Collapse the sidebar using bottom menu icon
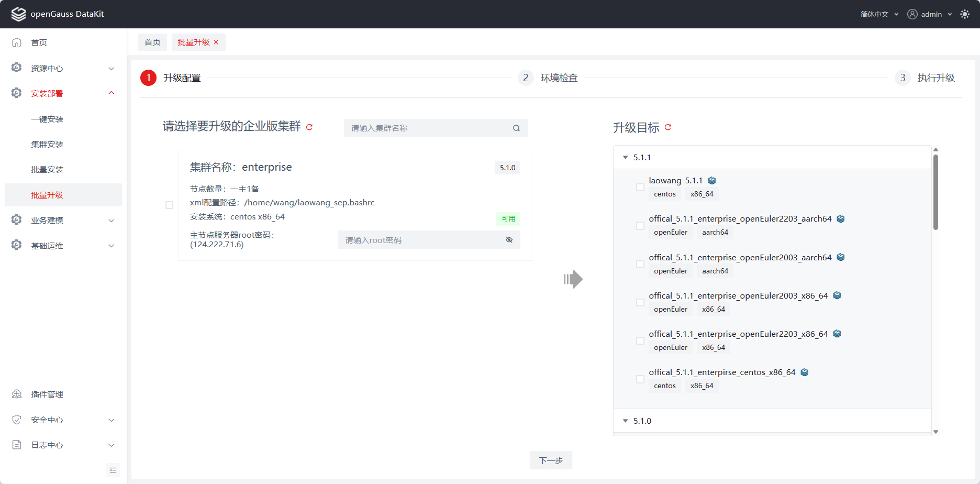 click(x=113, y=470)
